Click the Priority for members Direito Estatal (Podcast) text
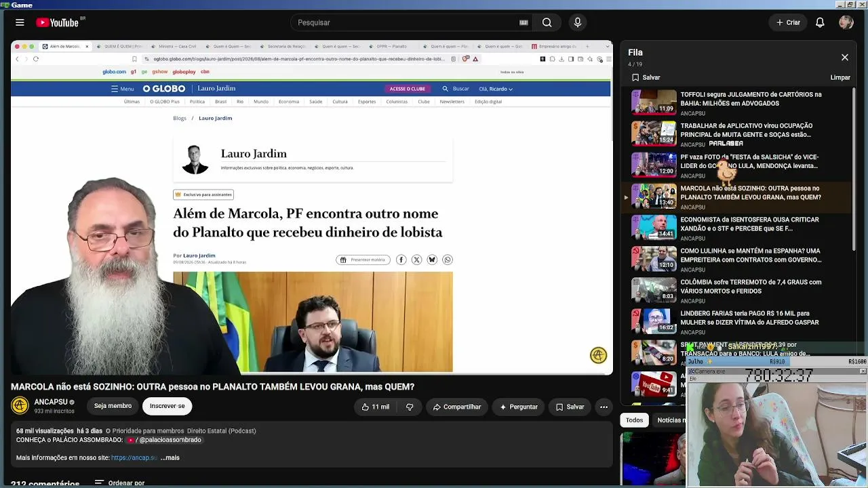The height and width of the screenshot is (488, 868). click(x=184, y=431)
